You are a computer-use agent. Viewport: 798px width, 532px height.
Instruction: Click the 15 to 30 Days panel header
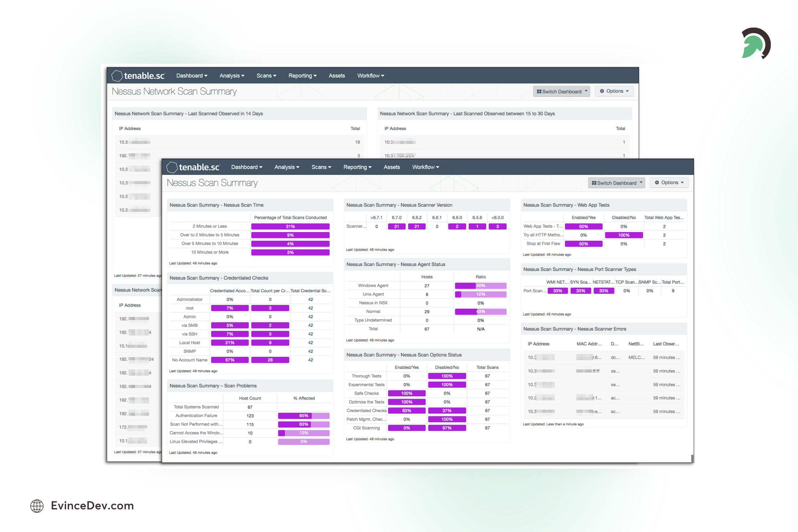click(505, 114)
